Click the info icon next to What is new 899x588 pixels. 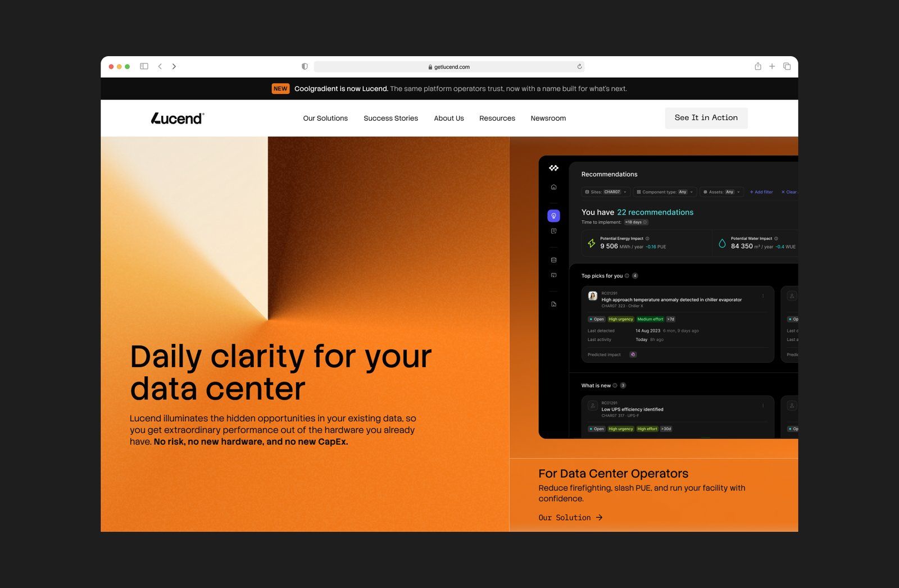click(615, 385)
